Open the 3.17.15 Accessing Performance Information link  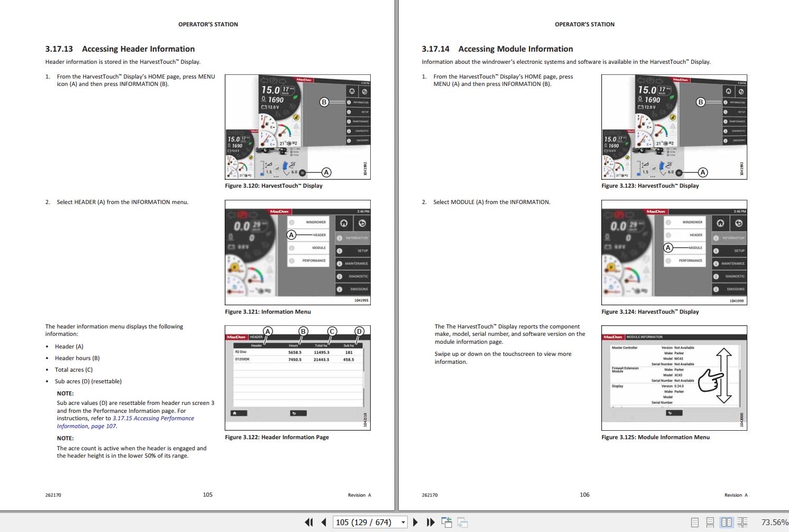coord(152,418)
